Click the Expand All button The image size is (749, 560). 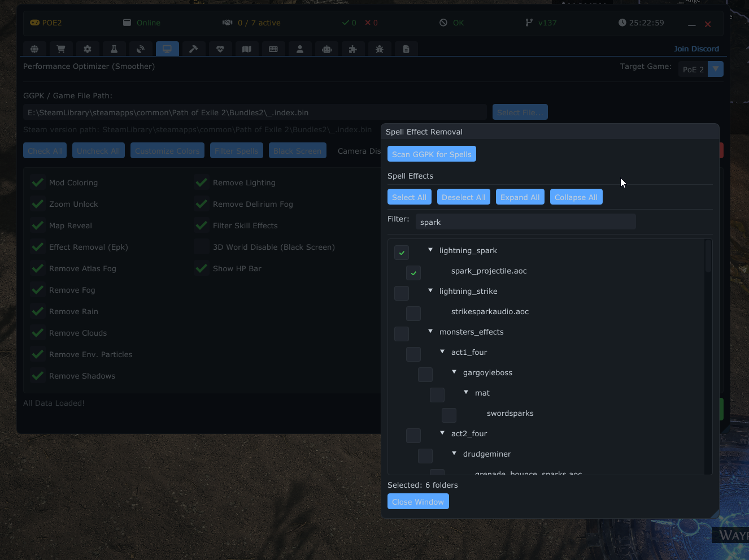tap(520, 197)
